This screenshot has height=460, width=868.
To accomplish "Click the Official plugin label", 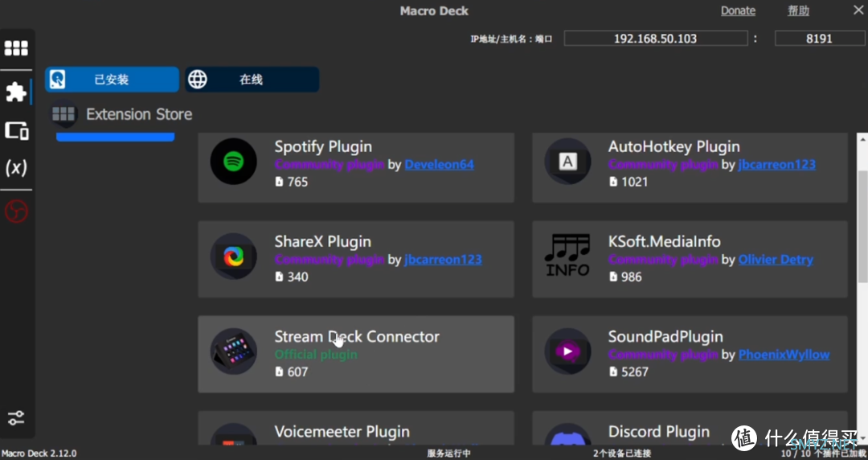I will [x=316, y=355].
